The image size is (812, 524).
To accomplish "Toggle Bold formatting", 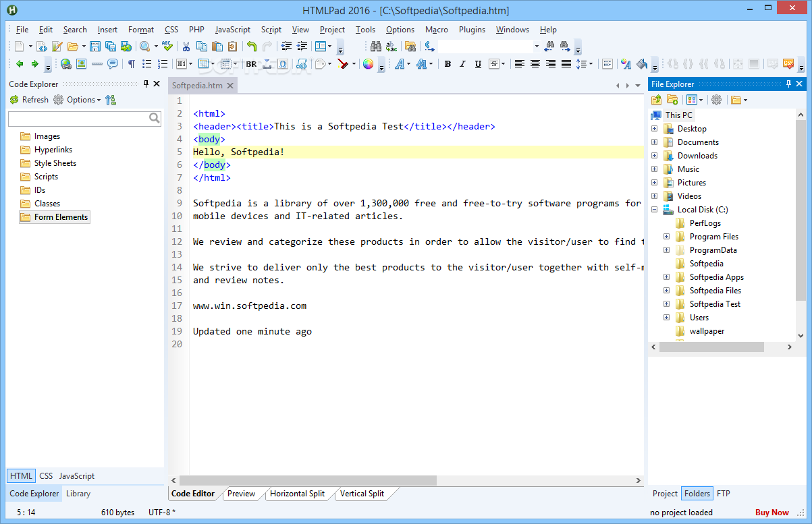I will click(x=448, y=64).
